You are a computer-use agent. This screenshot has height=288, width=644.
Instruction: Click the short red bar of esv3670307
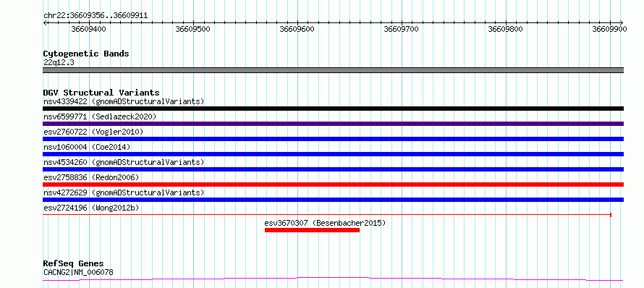(312, 230)
